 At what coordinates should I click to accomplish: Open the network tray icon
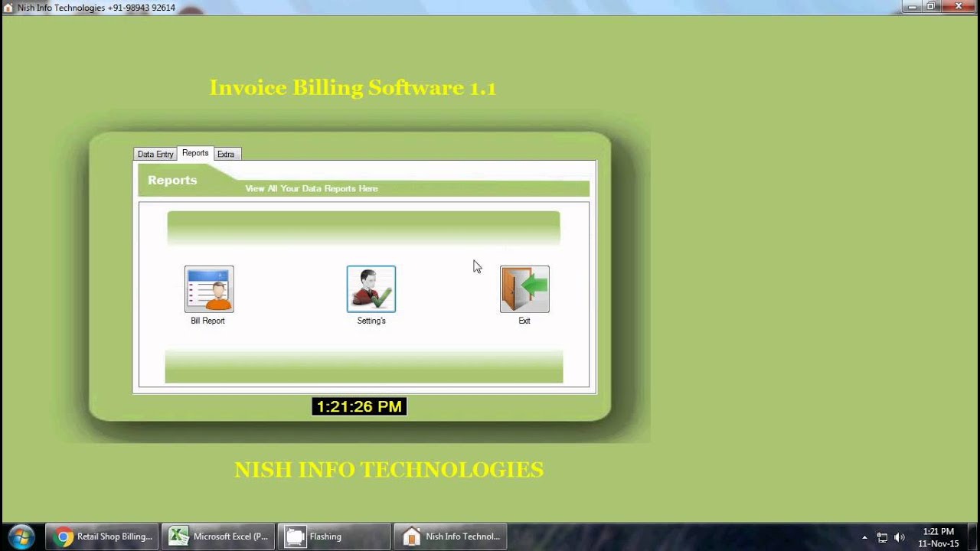[882, 537]
